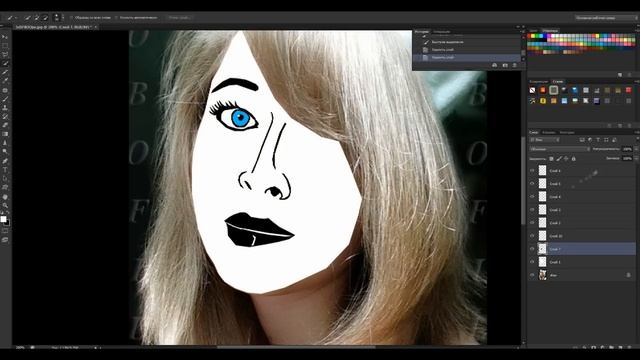Select the Lasso tool
The width and height of the screenshot is (640, 360).
pos(5,55)
